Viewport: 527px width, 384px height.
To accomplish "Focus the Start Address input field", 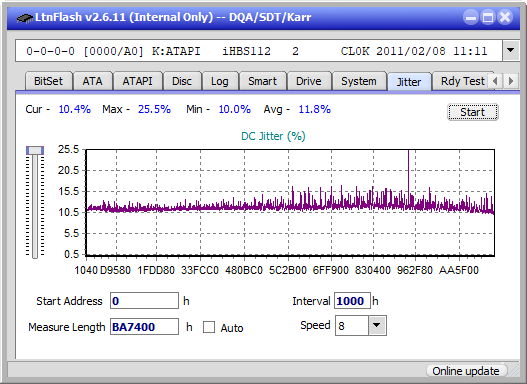I will 145,301.
